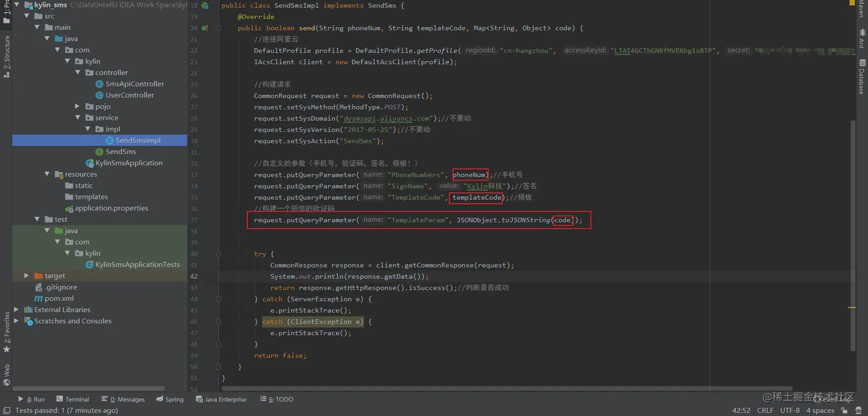Viewport: 868px width, 416px height.
Task: Expand External Libraries node
Action: click(17, 310)
